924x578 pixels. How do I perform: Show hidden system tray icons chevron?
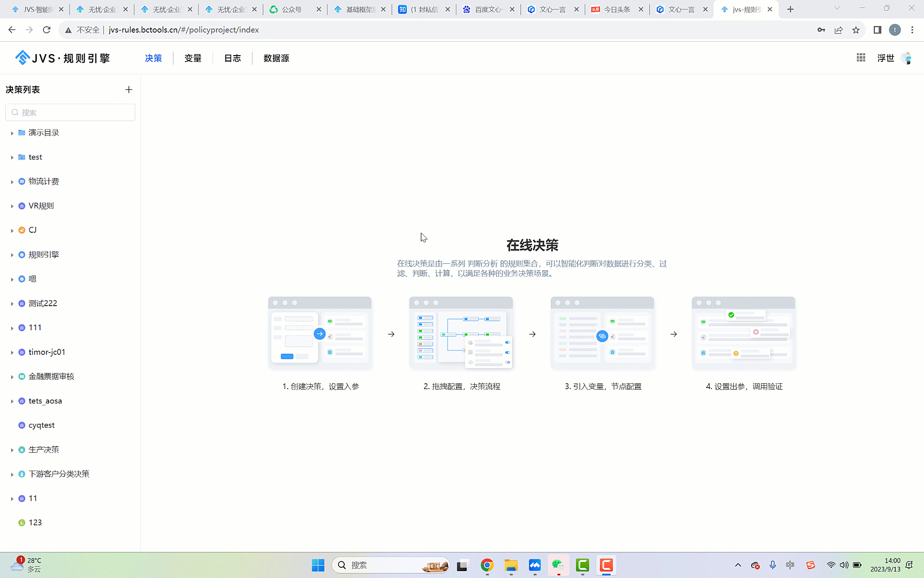click(x=738, y=565)
